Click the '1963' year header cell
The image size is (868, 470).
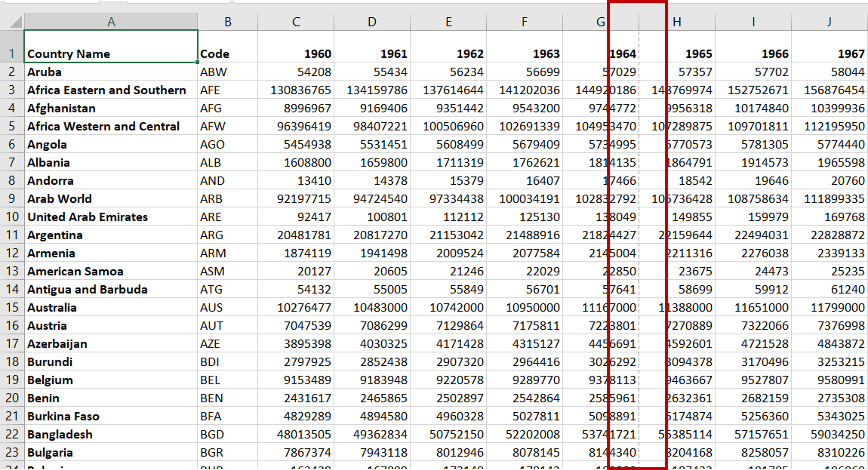(x=524, y=47)
